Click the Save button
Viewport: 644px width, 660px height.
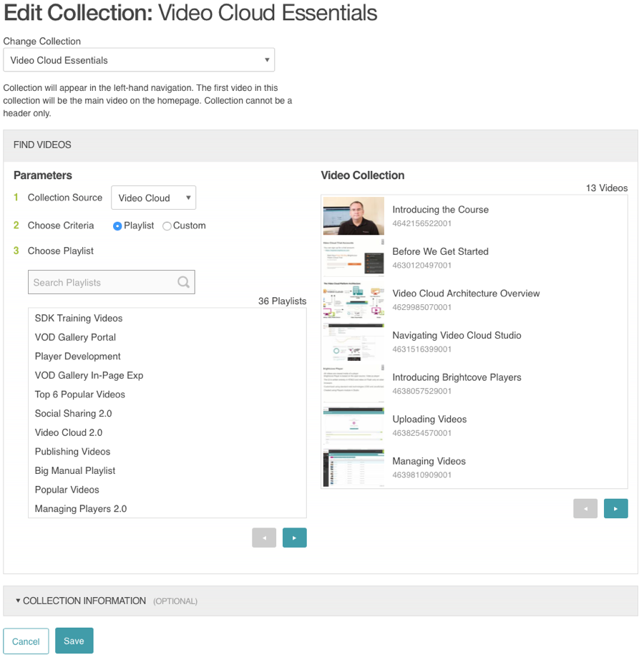pyautogui.click(x=74, y=641)
